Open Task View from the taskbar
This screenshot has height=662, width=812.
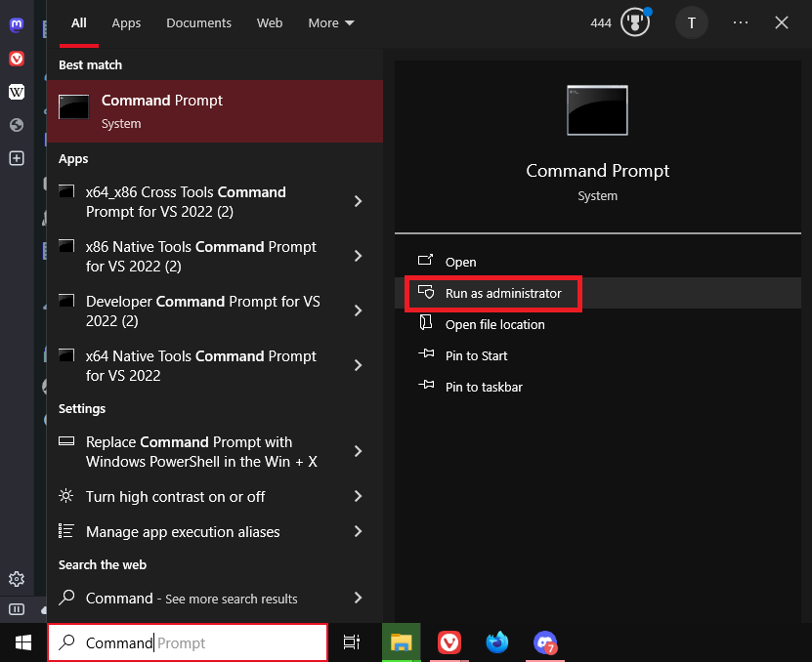[352, 643]
